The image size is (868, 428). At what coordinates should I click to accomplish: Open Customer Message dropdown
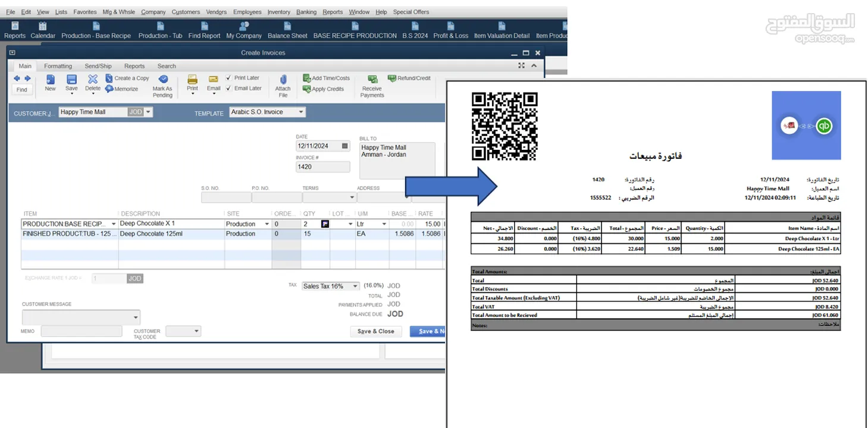point(136,317)
